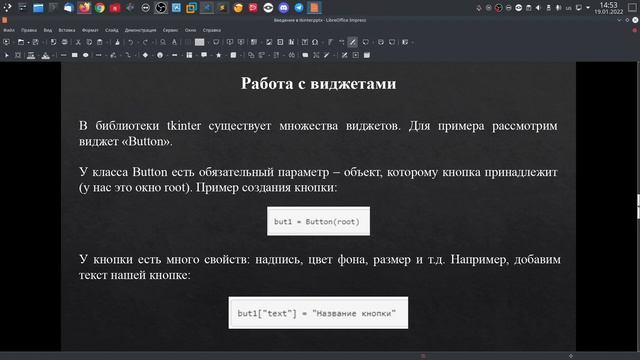Screen dimensions: 640x360
Task: Click the Copy icon
Action: point(89,42)
